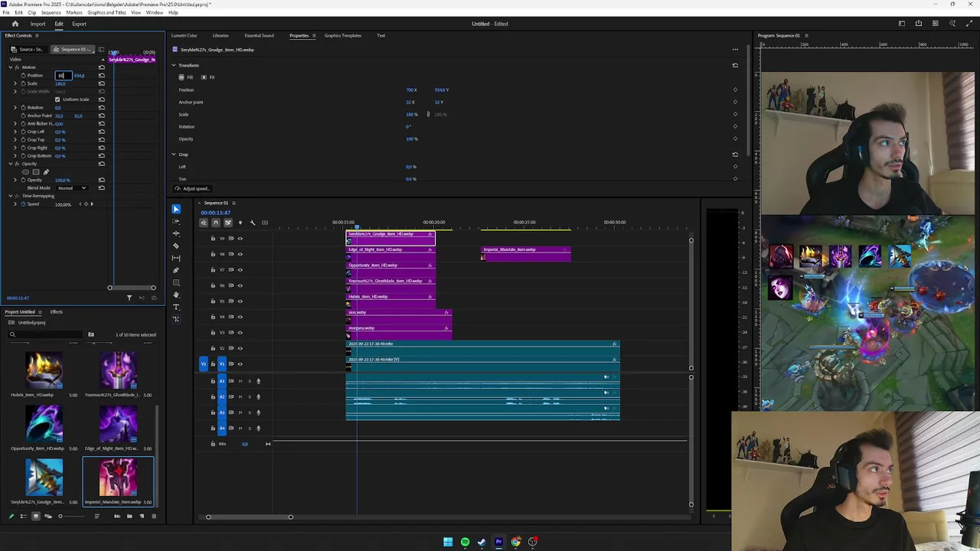Open Graphics and Titles menu
This screenshot has height=551, width=980.
click(106, 13)
